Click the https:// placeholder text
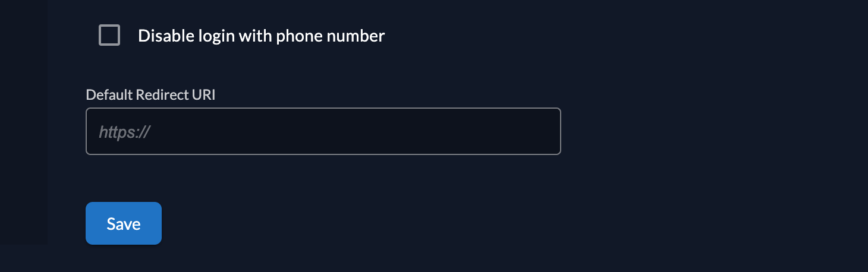This screenshot has height=272, width=868. (124, 132)
